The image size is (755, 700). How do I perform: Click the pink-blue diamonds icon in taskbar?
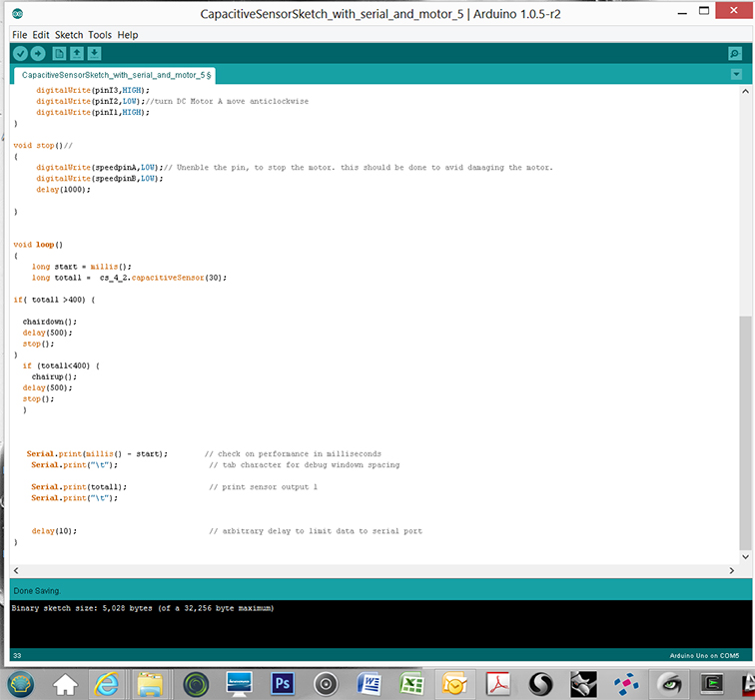pyautogui.click(x=626, y=684)
